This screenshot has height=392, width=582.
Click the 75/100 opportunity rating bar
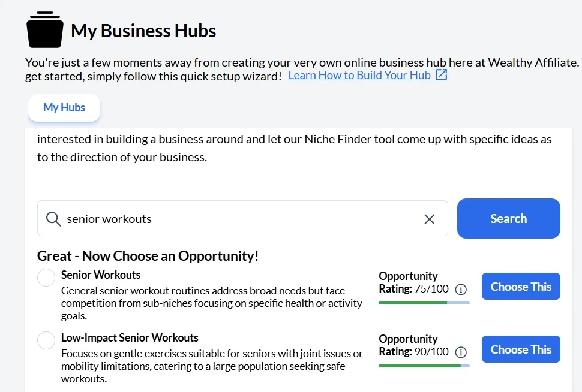point(424,303)
